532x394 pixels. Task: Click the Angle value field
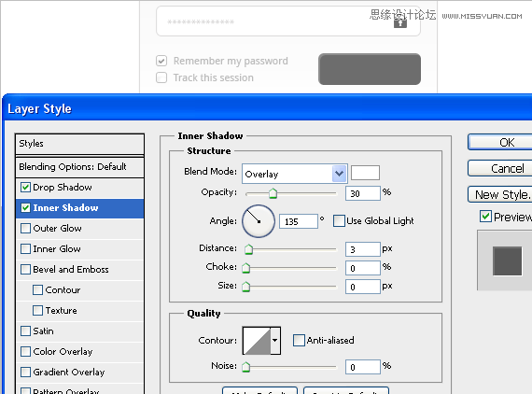(299, 221)
